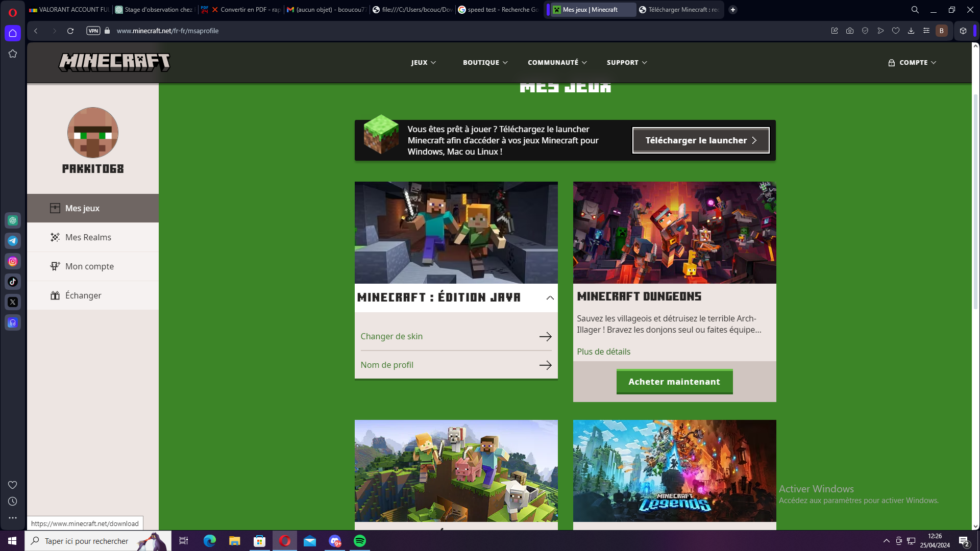The height and width of the screenshot is (551, 980).
Task: Click the bookmark heart icon in address bar
Action: 896,31
